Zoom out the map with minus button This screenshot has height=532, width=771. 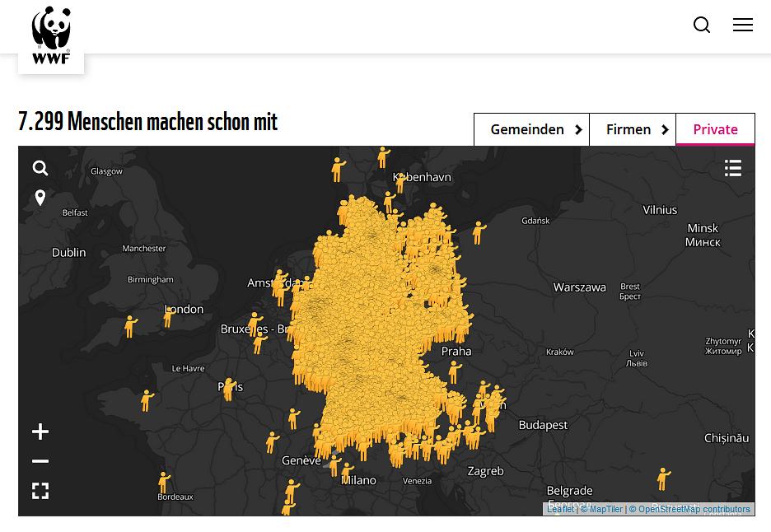40,461
